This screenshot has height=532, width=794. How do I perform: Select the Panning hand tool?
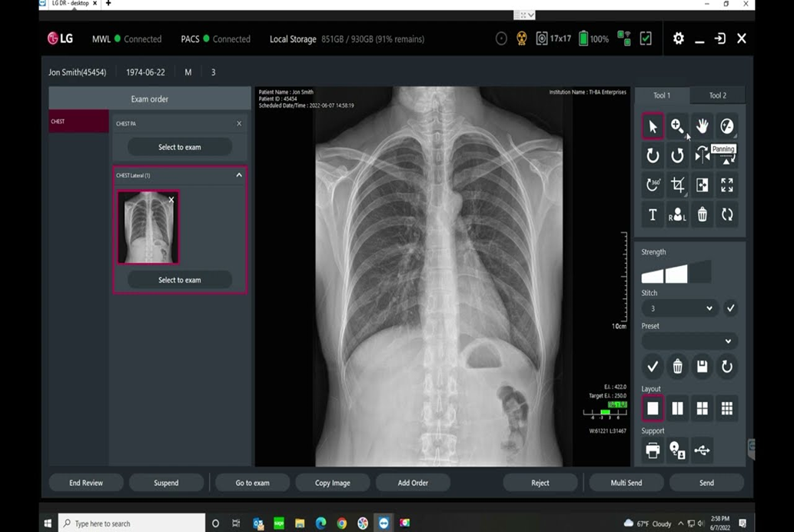(702, 127)
